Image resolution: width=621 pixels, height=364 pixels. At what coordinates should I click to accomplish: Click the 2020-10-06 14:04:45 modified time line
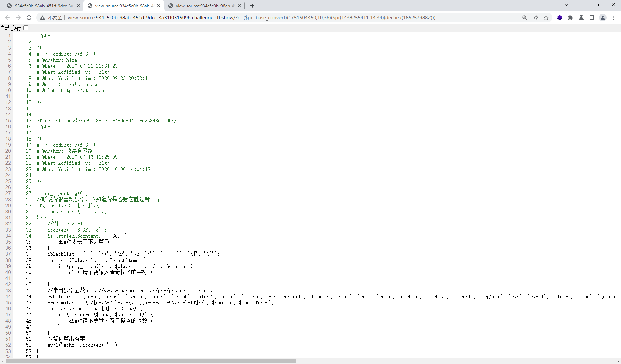pos(93,169)
